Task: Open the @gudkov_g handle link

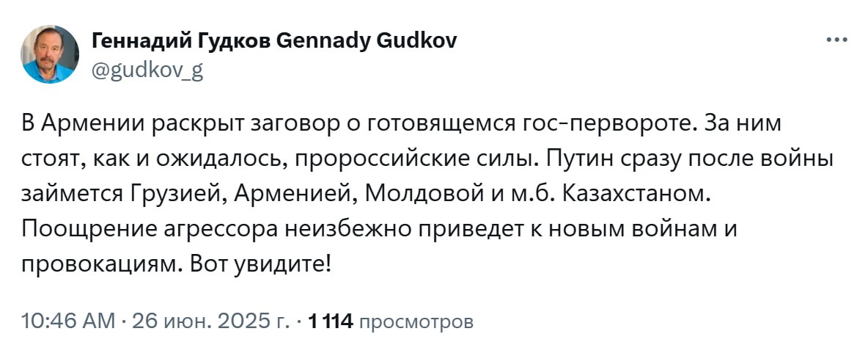Action: tap(147, 70)
